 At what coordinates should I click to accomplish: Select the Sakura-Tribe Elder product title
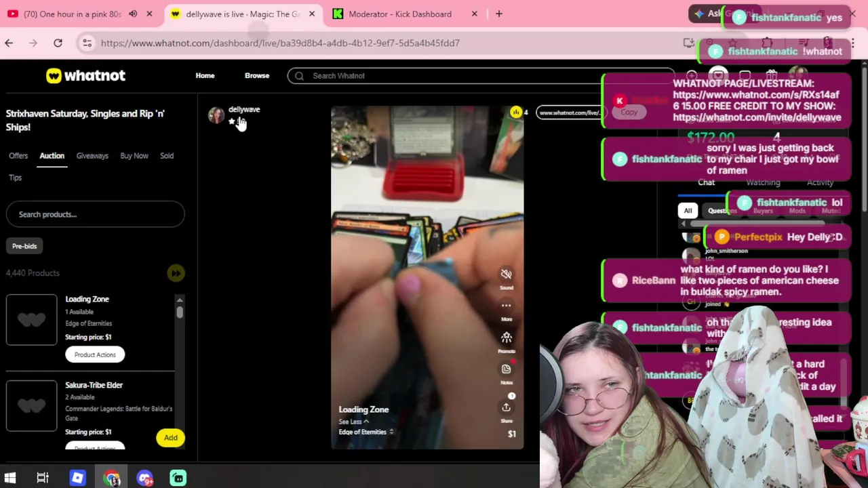[x=94, y=385]
